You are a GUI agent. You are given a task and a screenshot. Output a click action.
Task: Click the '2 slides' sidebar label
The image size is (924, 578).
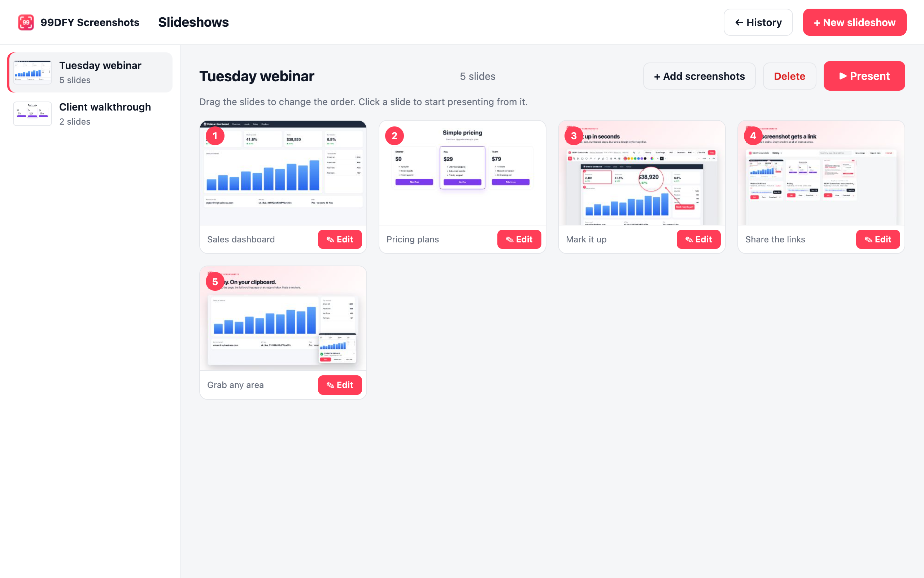(75, 122)
